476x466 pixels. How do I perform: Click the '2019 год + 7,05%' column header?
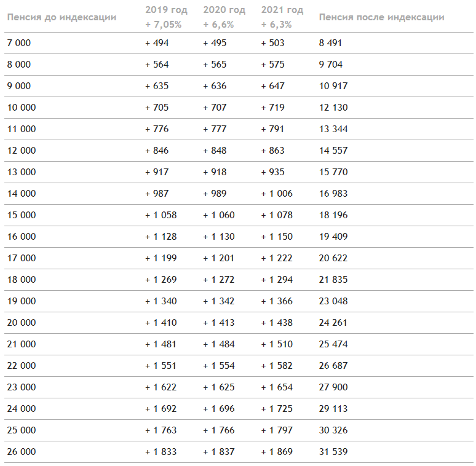click(x=167, y=17)
